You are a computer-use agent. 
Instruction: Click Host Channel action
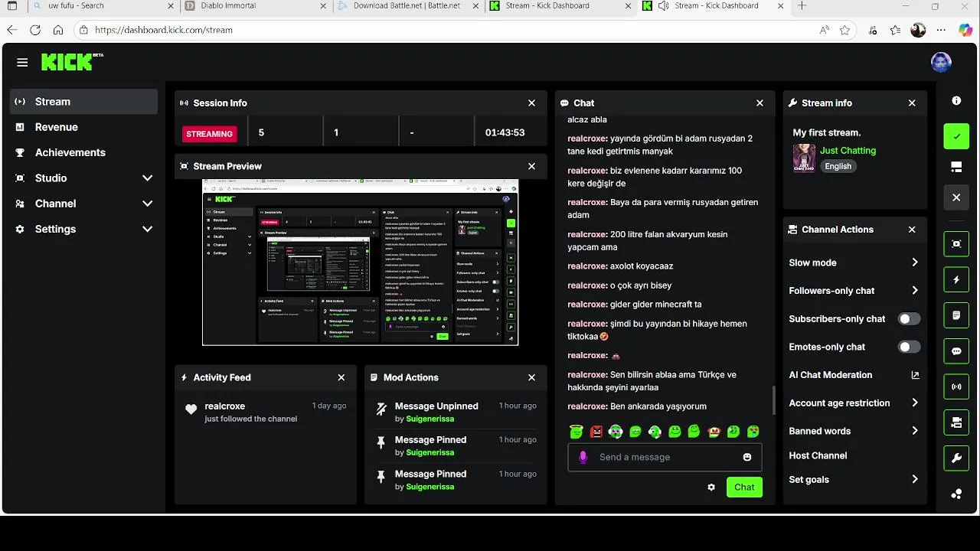tap(818, 455)
